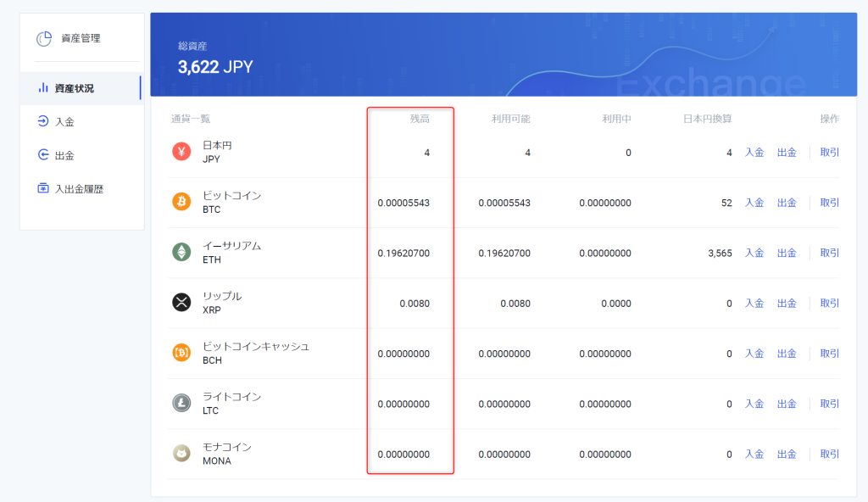Click the Litecoin LTC coin icon
The width and height of the screenshot is (868, 502).
coord(181,404)
